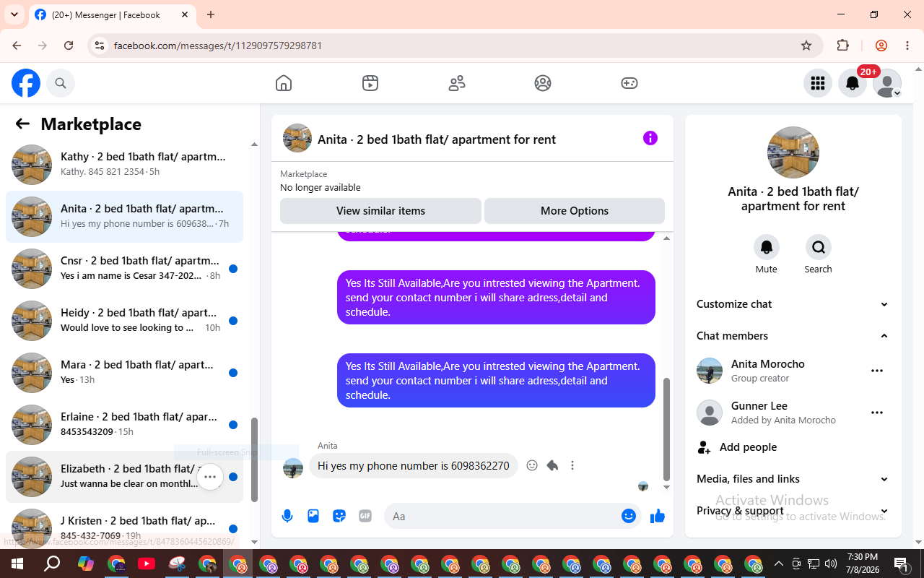The width and height of the screenshot is (924, 578).
Task: Click the conversation list scrollbar
Action: [254, 460]
